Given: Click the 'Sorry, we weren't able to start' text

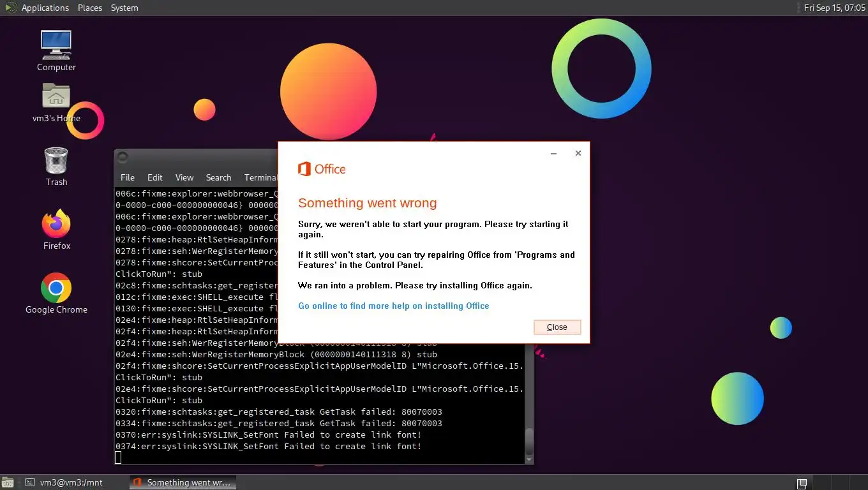Looking at the screenshot, I should pos(433,229).
